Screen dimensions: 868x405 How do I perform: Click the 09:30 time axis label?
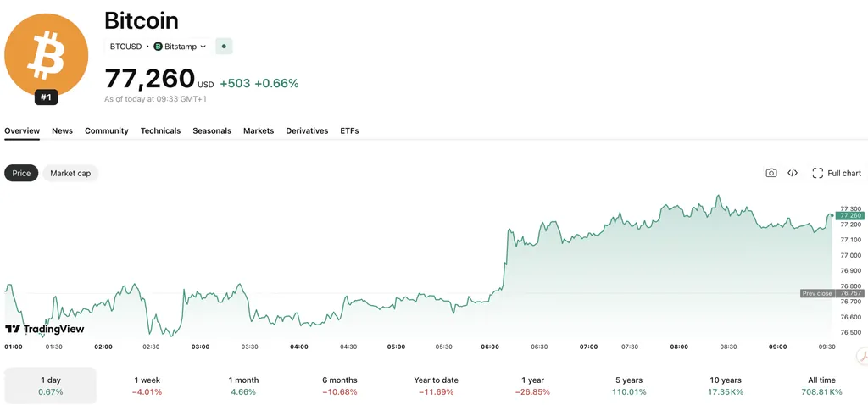coord(826,347)
